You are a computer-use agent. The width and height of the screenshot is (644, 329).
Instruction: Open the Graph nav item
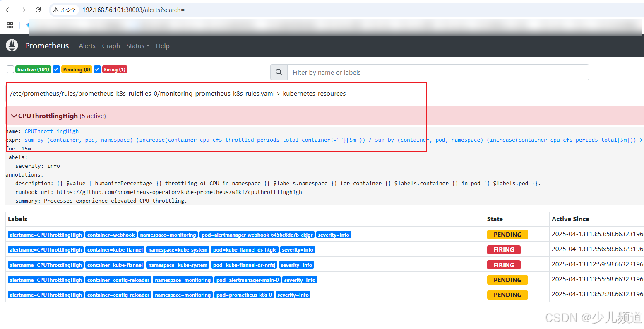(111, 46)
